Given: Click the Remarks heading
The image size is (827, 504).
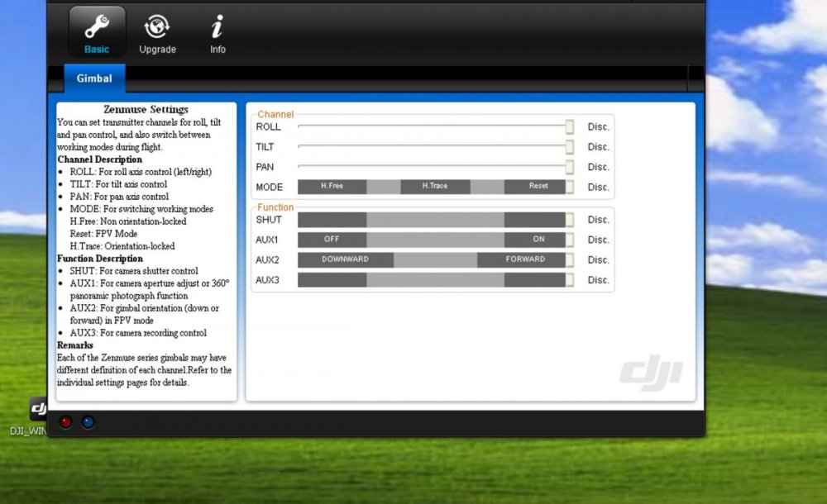Looking at the screenshot, I should (x=75, y=345).
